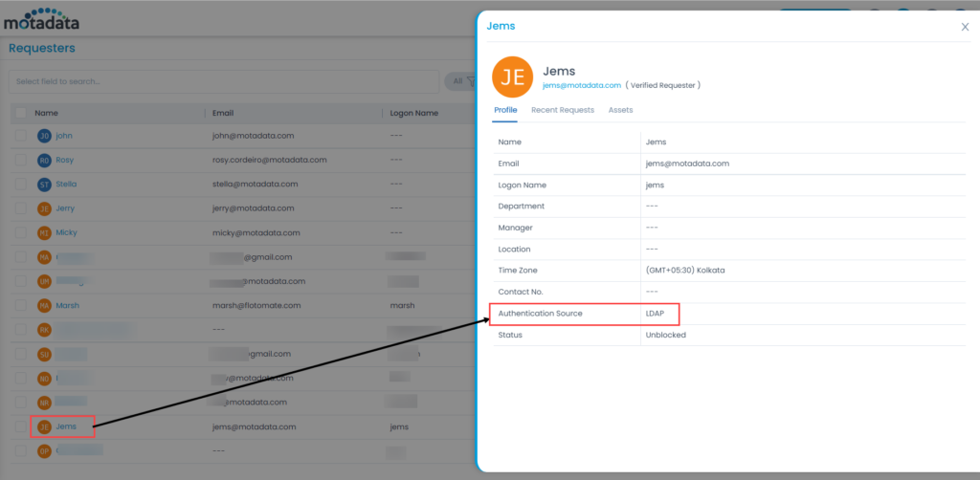Click Jerry's JE avatar icon
980x480 pixels.
coord(44,208)
